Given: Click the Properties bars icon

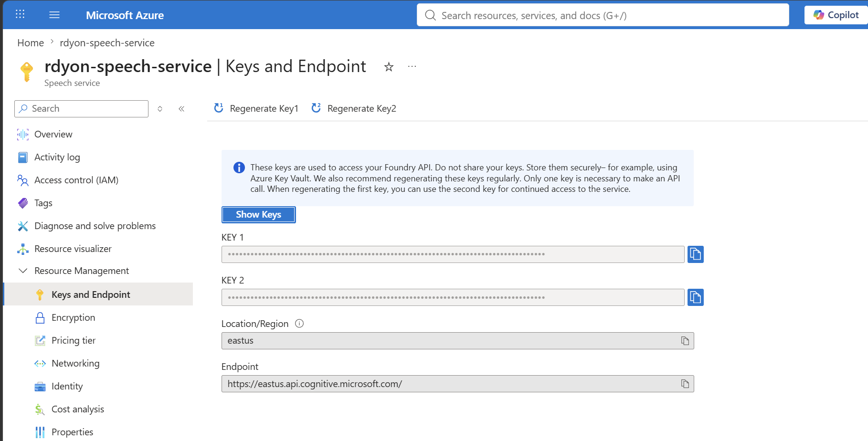Looking at the screenshot, I should [x=40, y=432].
